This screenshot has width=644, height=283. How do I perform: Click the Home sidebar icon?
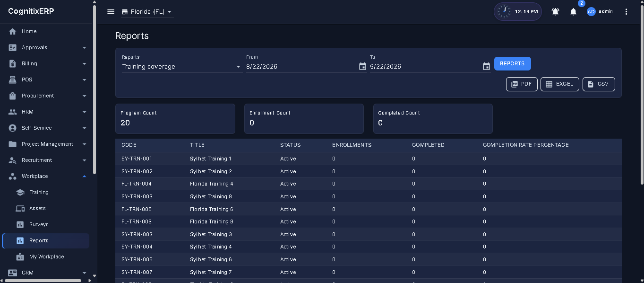pyautogui.click(x=13, y=31)
